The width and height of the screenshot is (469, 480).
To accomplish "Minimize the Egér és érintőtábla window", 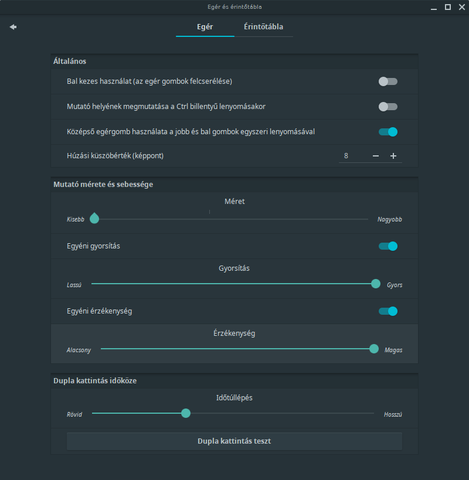I will coord(434,7).
